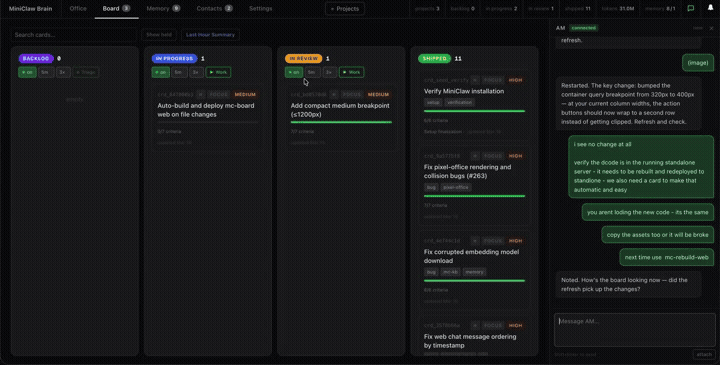Click progress bar on Fix pixel-office card
Viewport: 720px width, 365px height.
point(474,196)
